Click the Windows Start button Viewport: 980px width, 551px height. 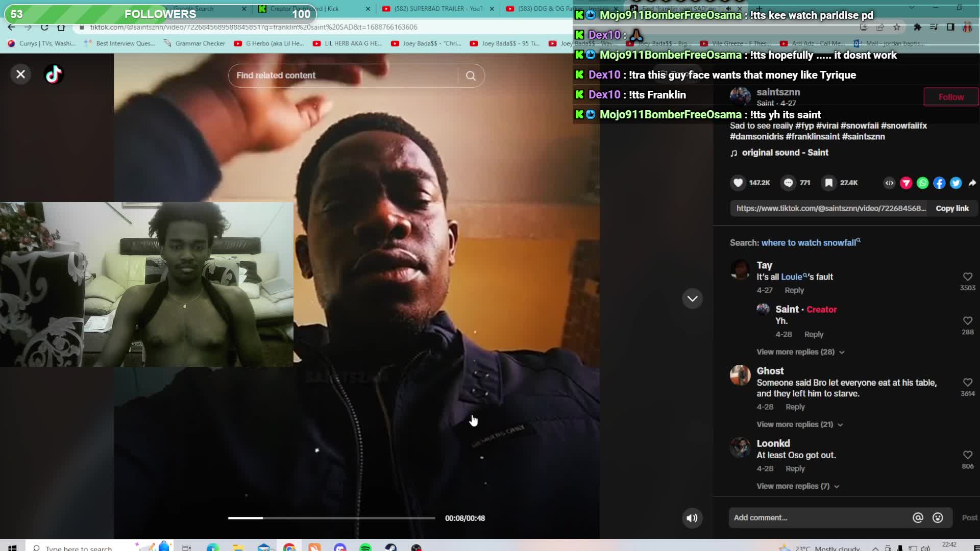tap(12, 547)
